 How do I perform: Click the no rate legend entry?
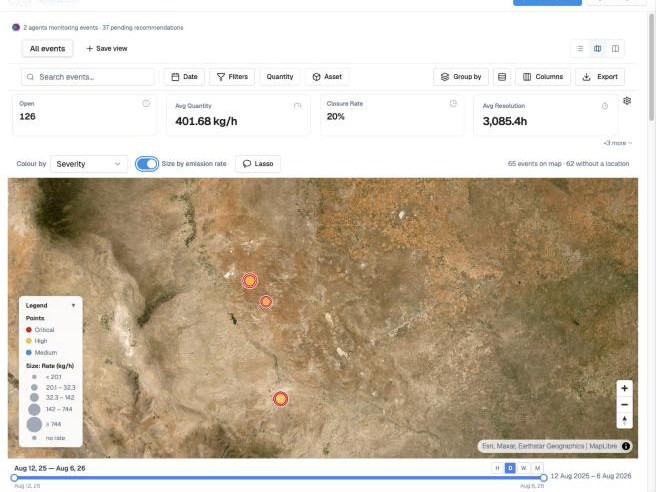[x=49, y=438]
